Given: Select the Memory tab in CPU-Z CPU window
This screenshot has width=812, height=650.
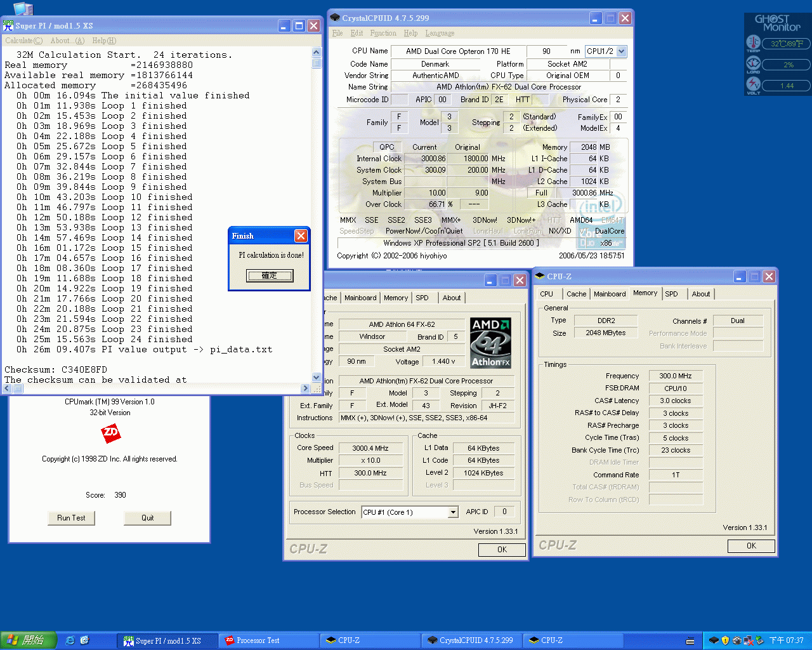Looking at the screenshot, I should pyautogui.click(x=396, y=298).
